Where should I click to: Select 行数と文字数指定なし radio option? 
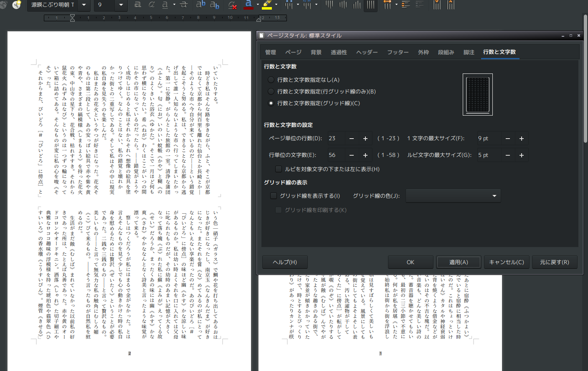pyautogui.click(x=271, y=80)
